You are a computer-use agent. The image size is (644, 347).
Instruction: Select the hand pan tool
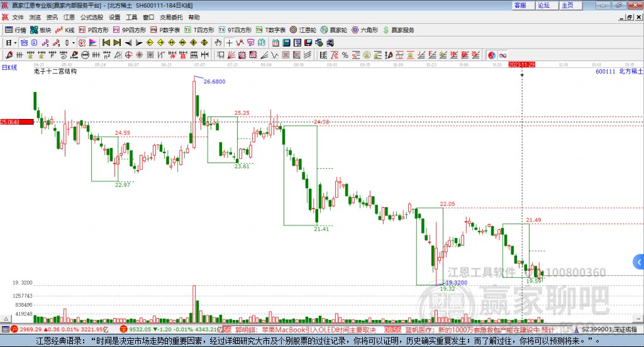pyautogui.click(x=218, y=43)
